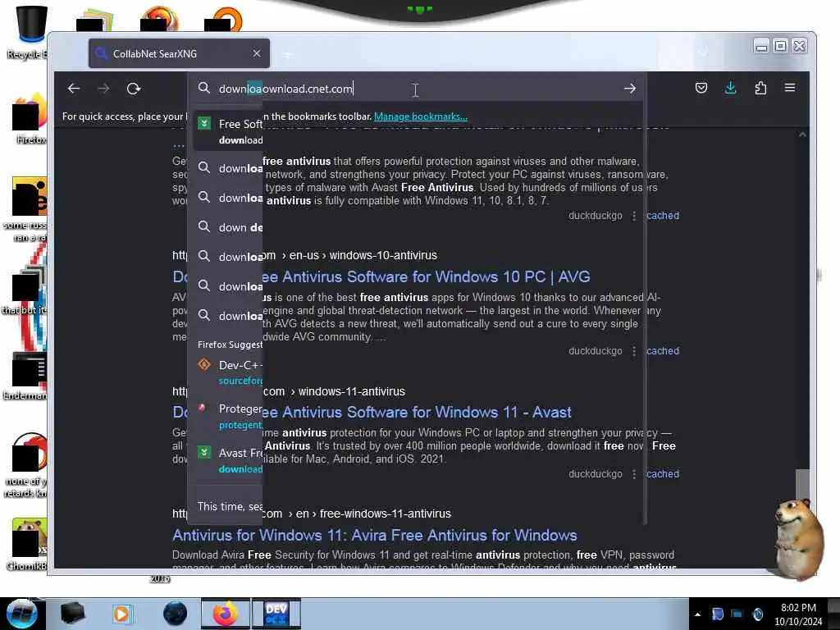
Task: Pick the 'down de' search suggestion
Action: pyautogui.click(x=228, y=227)
